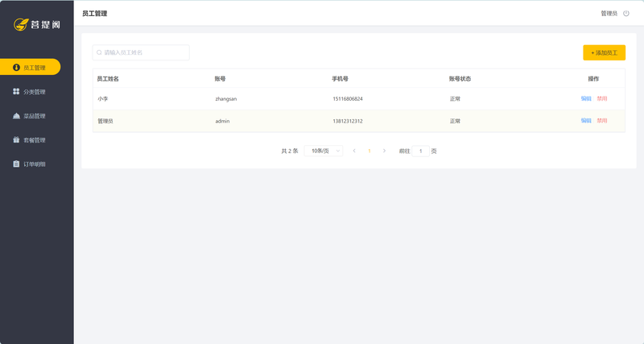Click the 操作 column header

point(593,78)
